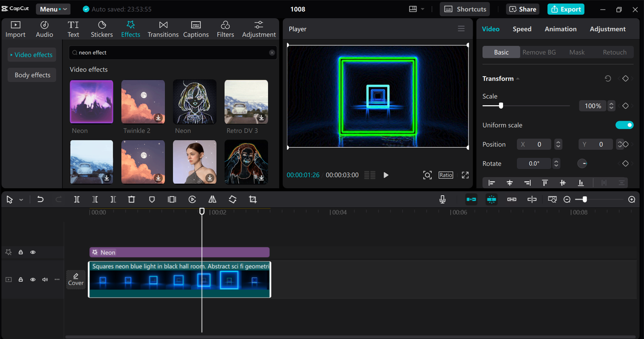Screen dimensions: 644x339
Task: Split the clip at playhead
Action: click(76, 199)
